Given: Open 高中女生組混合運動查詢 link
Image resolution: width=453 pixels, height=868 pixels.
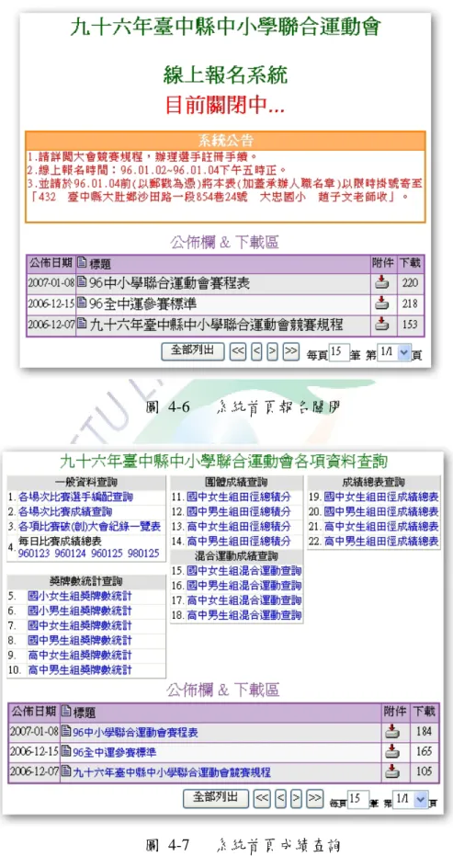Looking at the screenshot, I should [x=243, y=600].
